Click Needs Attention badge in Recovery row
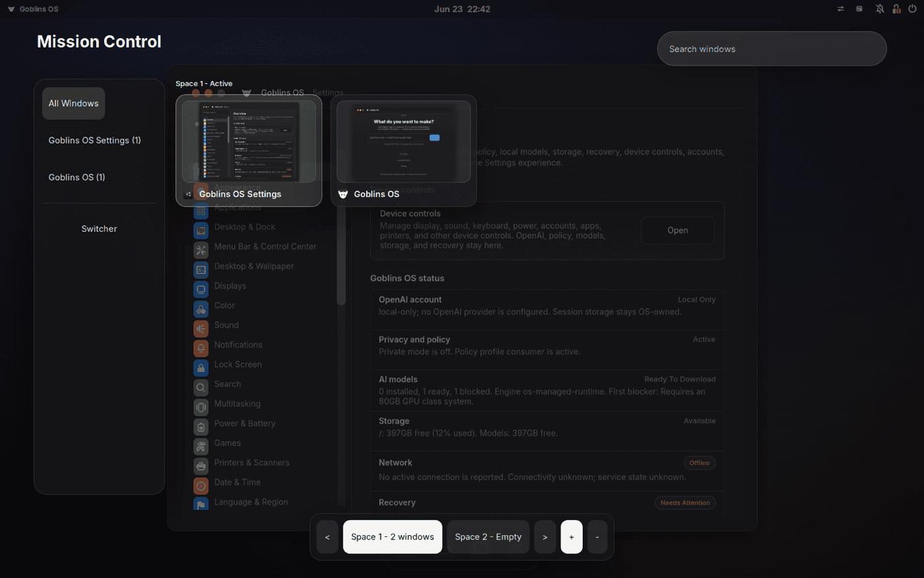The image size is (924, 578). (685, 503)
